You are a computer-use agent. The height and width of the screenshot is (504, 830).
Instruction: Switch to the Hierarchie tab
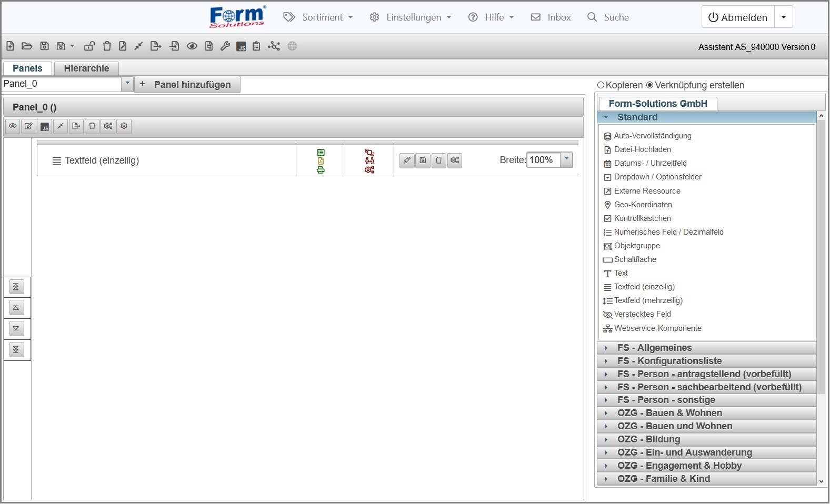(x=86, y=68)
